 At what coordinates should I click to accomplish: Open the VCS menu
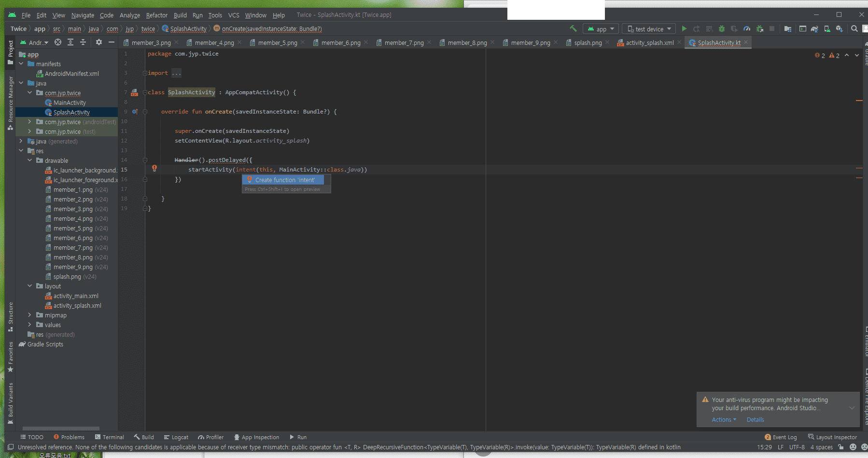[x=234, y=15]
